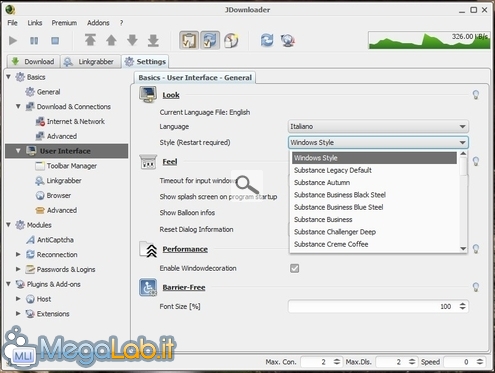Screen dimensions: 495x373
Task: Adjust the Max.Dls. spinner
Action: (x=412, y=362)
